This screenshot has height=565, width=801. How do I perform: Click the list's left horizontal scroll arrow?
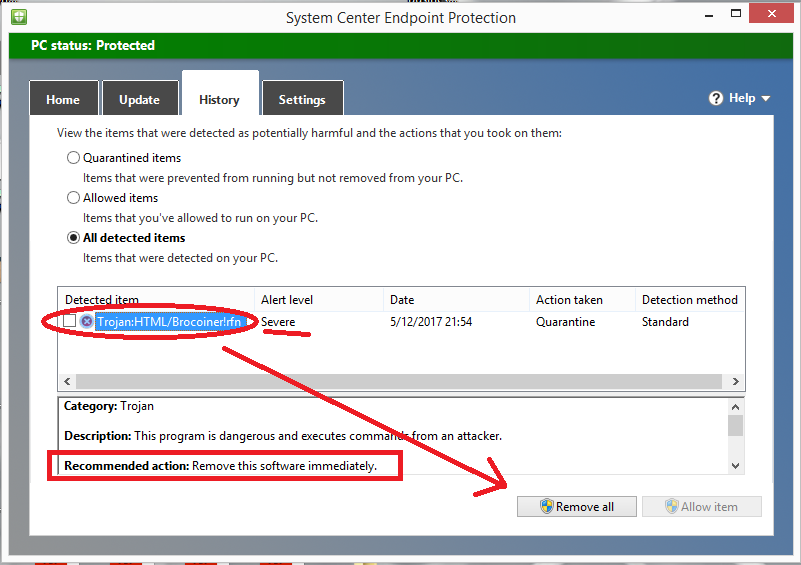[x=67, y=381]
